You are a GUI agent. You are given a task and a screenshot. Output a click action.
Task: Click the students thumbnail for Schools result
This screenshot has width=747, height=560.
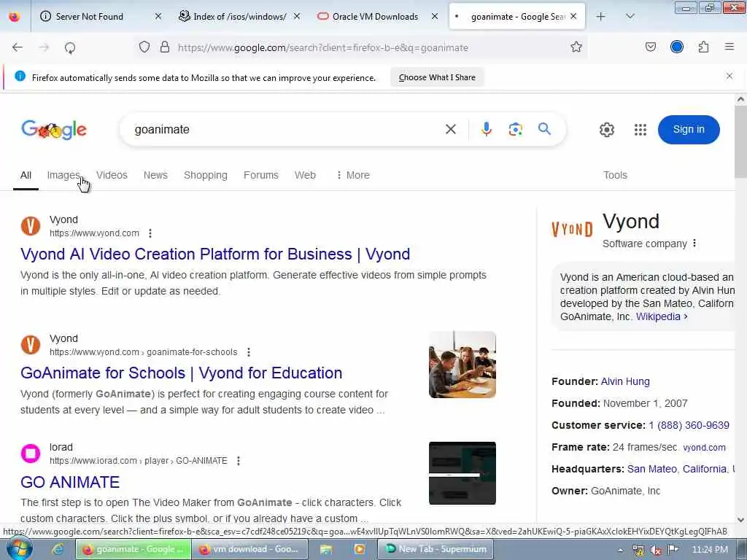pyautogui.click(x=462, y=365)
